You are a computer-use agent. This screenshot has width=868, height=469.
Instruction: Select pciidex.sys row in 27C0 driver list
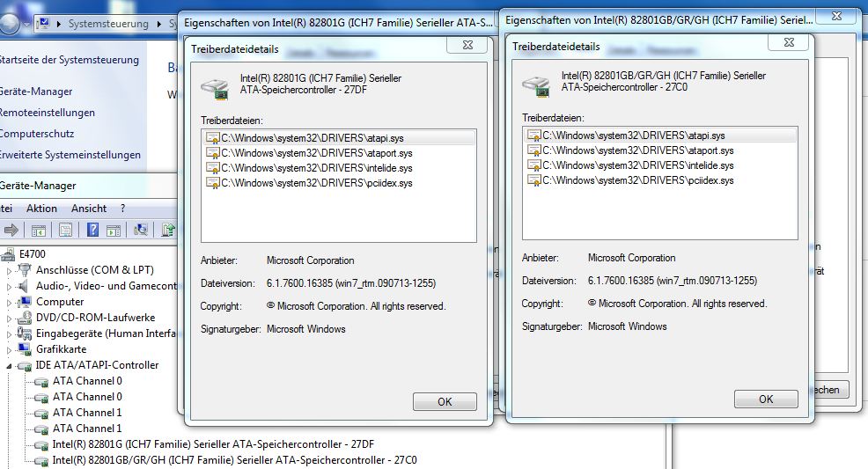point(660,180)
